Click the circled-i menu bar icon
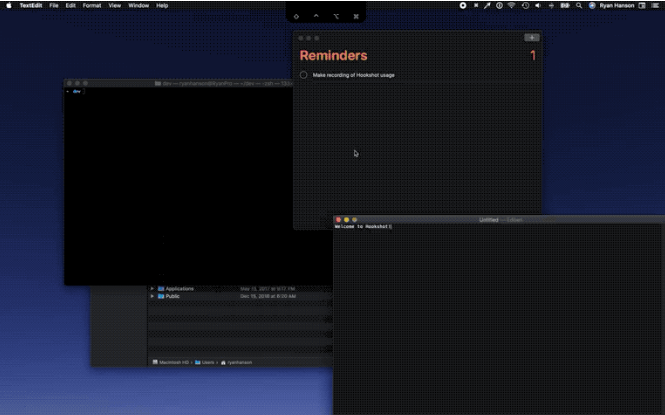The image size is (665, 415). pyautogui.click(x=499, y=6)
